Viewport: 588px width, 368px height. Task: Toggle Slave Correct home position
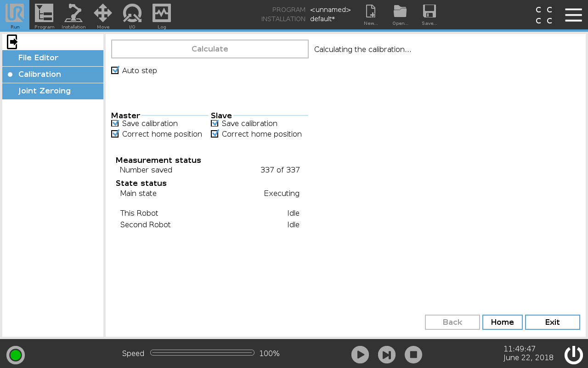215,134
